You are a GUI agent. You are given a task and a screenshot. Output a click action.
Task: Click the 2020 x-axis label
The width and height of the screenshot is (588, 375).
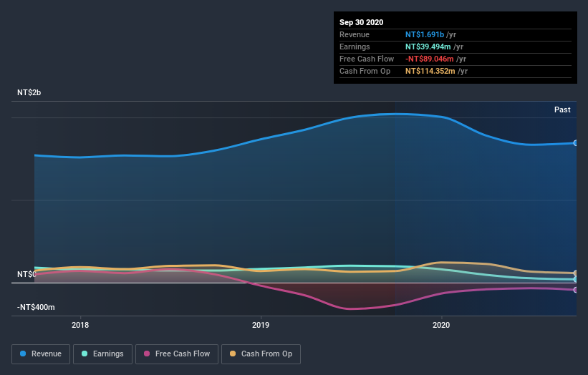click(441, 325)
